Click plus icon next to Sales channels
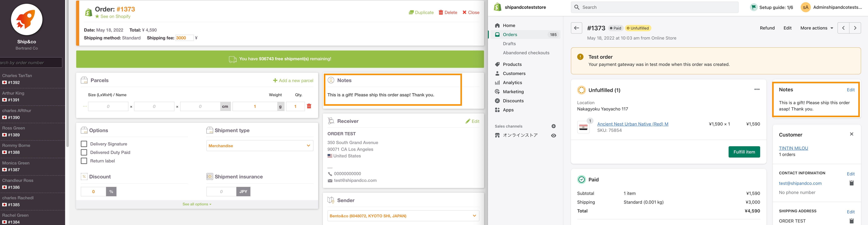Viewport: 868px width, 225px height. pos(553,126)
